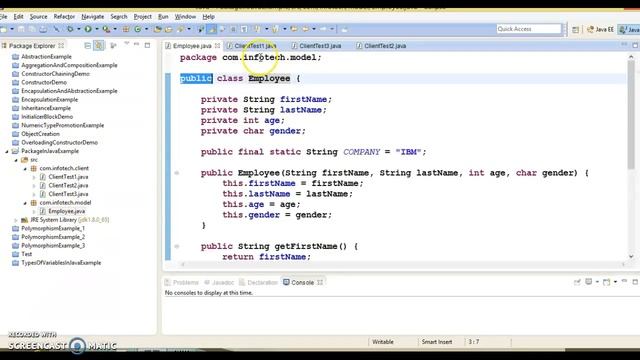Open the Project menu
This screenshot has height=360, width=640.
pyautogui.click(x=142, y=17)
